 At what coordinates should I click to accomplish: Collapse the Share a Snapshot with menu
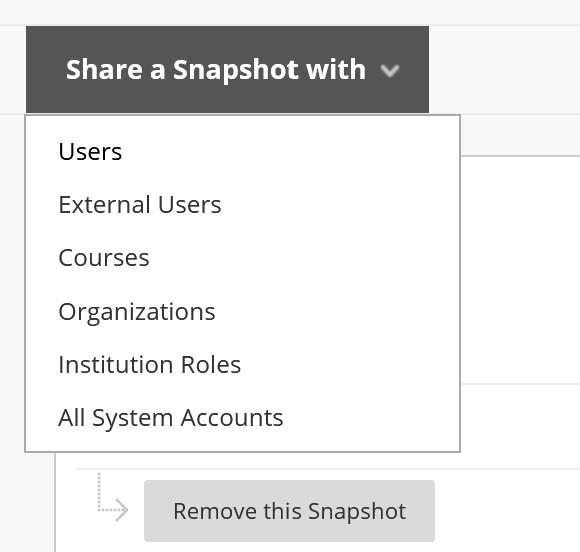[x=227, y=70]
